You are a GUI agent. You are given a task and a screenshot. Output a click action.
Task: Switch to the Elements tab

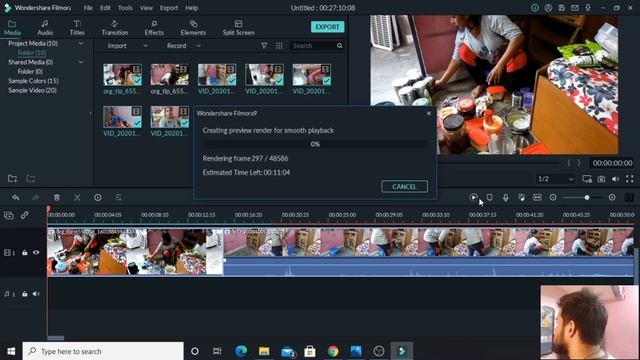193,28
